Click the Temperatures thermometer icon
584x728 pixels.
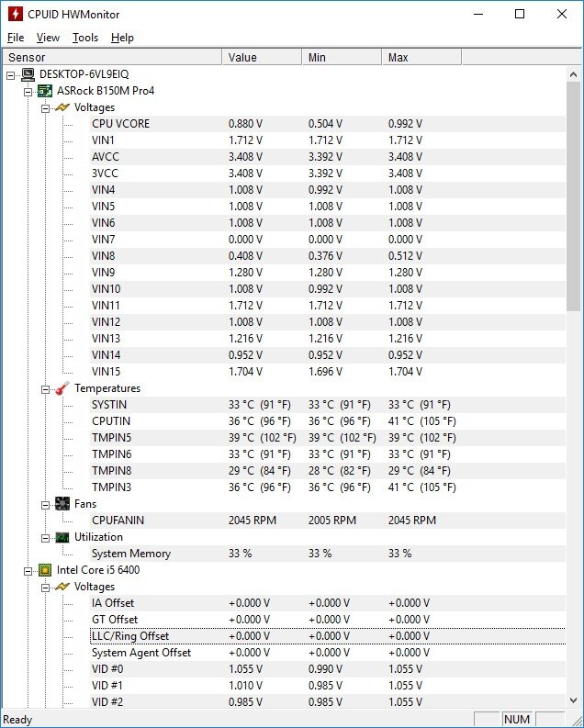point(62,388)
